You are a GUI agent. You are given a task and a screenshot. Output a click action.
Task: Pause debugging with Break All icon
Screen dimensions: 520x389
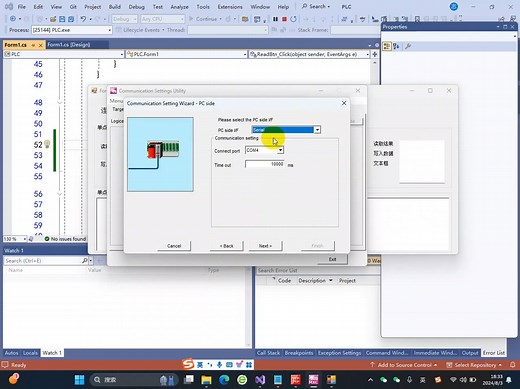point(275,19)
